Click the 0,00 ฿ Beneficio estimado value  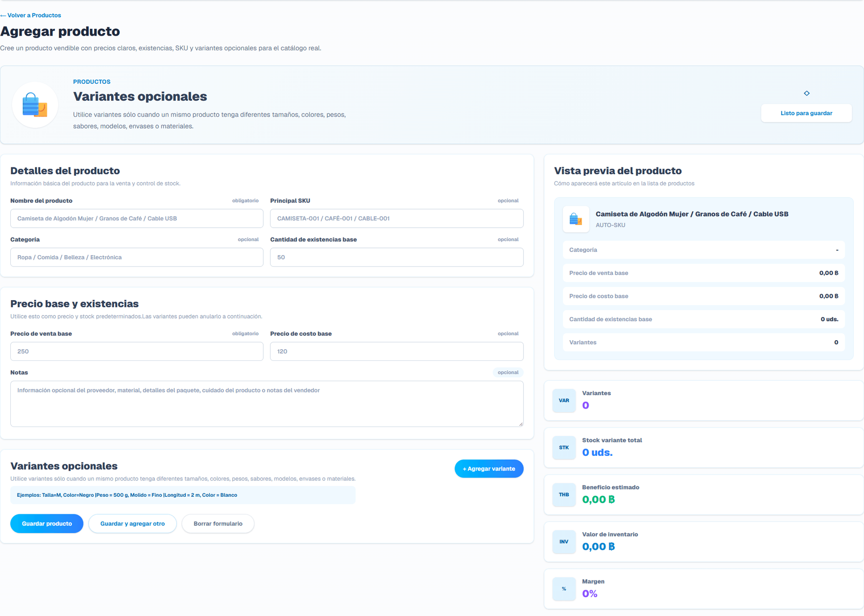coord(598,499)
